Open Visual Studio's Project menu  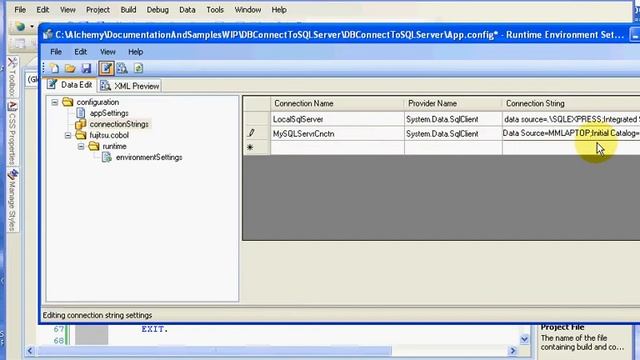(98, 10)
